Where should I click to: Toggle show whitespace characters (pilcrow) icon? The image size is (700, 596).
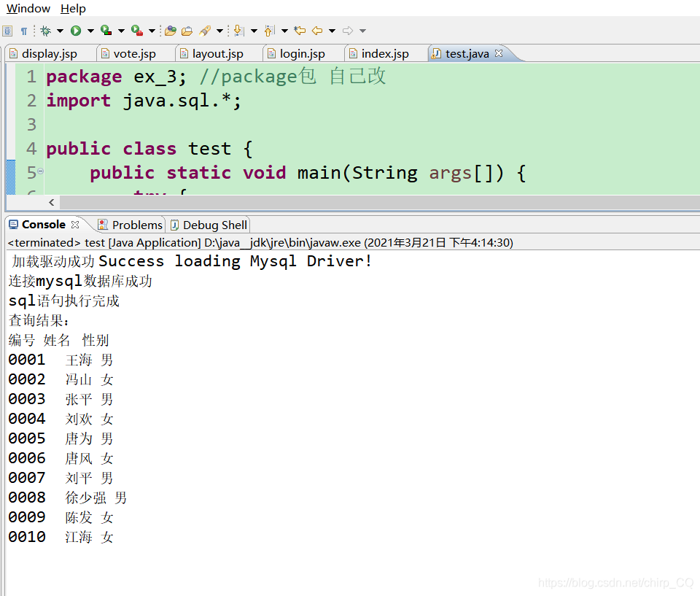coord(24,31)
